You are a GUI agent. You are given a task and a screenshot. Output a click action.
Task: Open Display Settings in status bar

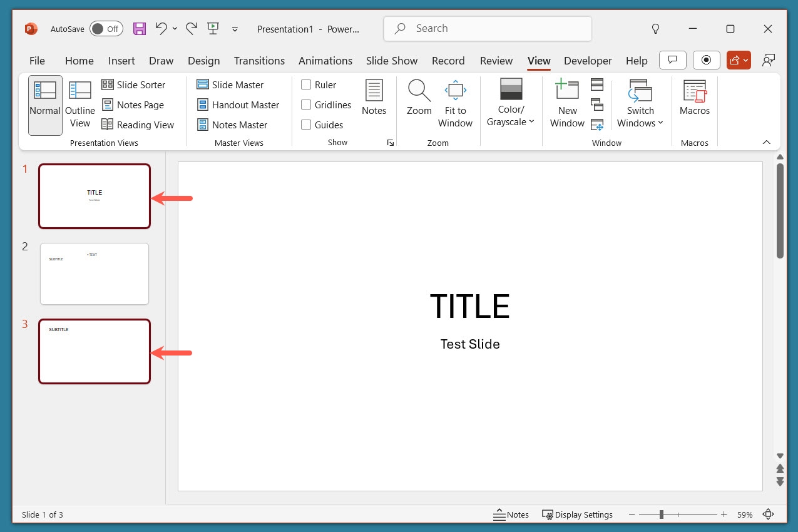coord(577,514)
